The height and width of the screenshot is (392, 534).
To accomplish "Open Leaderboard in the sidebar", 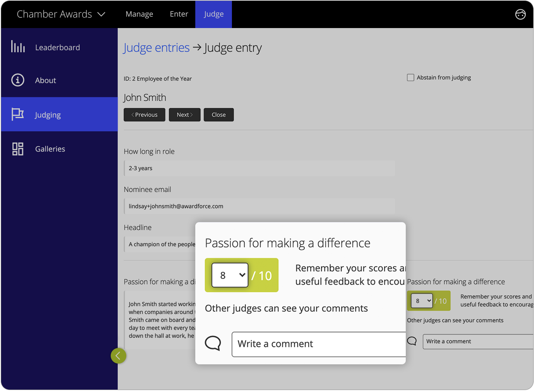I will [x=59, y=47].
